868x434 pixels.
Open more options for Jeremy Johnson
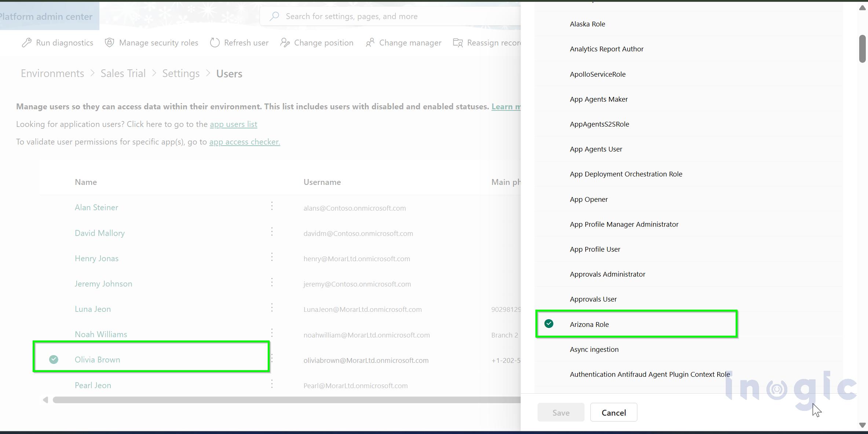tap(272, 282)
